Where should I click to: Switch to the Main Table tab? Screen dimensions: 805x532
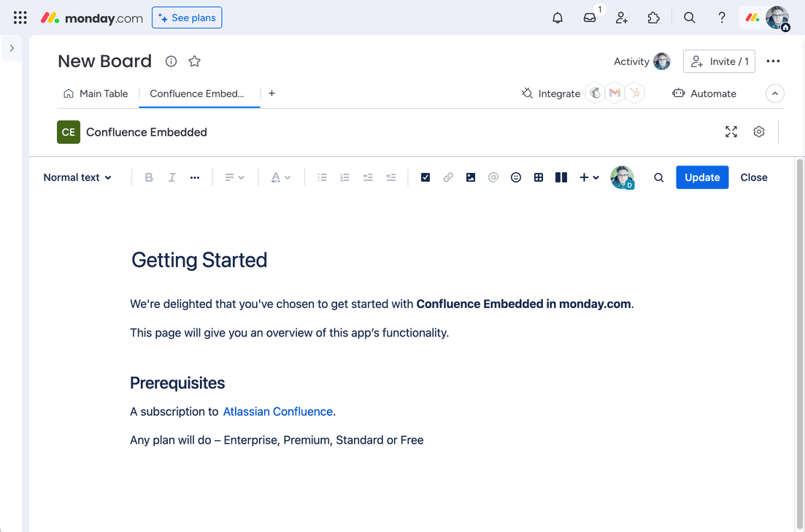[x=96, y=93]
